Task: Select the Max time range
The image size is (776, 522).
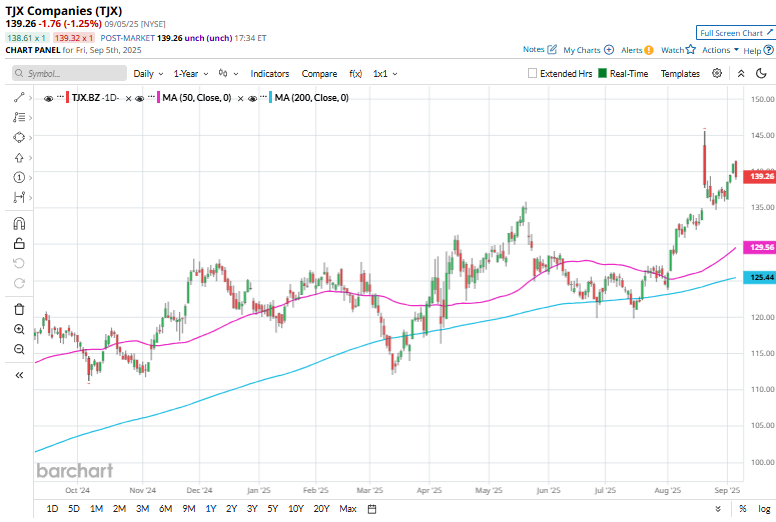Action: point(348,509)
